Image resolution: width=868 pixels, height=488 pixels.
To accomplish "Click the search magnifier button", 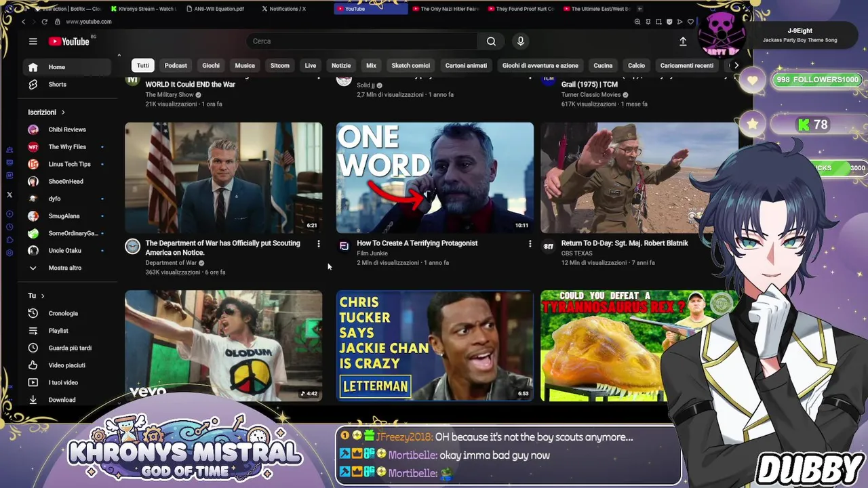I will (491, 41).
